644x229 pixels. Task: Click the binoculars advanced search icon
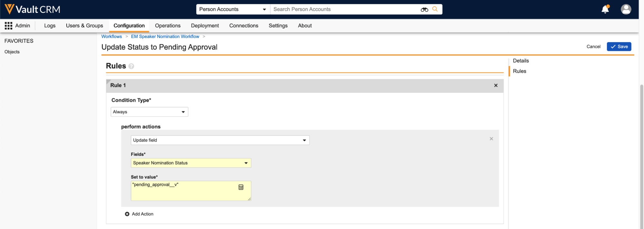click(x=424, y=9)
